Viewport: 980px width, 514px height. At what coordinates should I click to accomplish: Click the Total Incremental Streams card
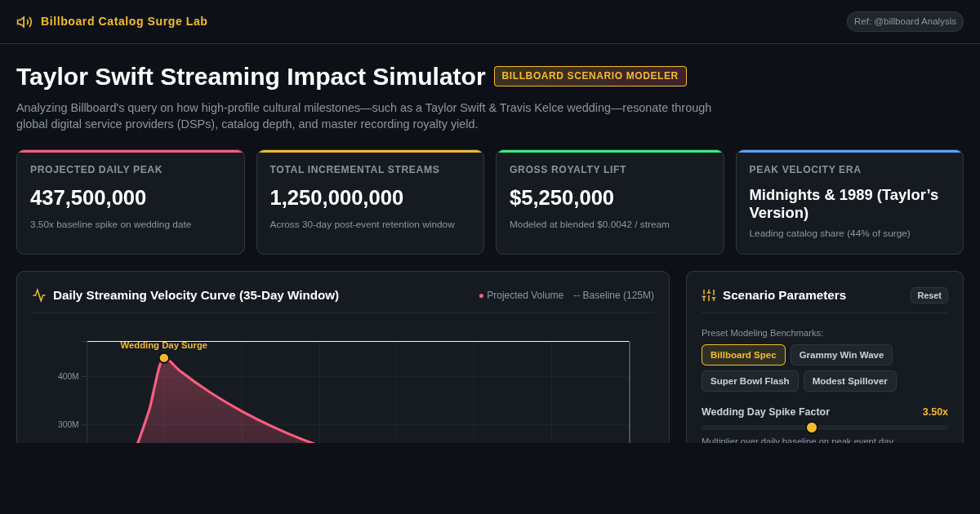coord(370,202)
